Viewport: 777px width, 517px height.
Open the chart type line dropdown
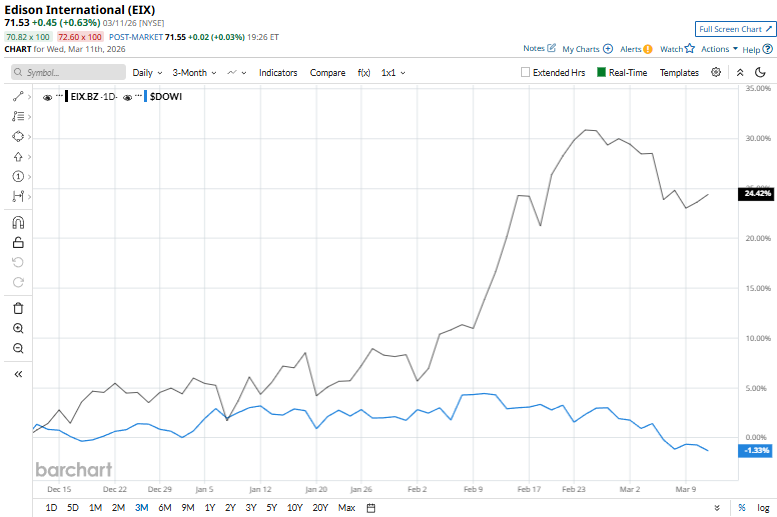[236, 72]
